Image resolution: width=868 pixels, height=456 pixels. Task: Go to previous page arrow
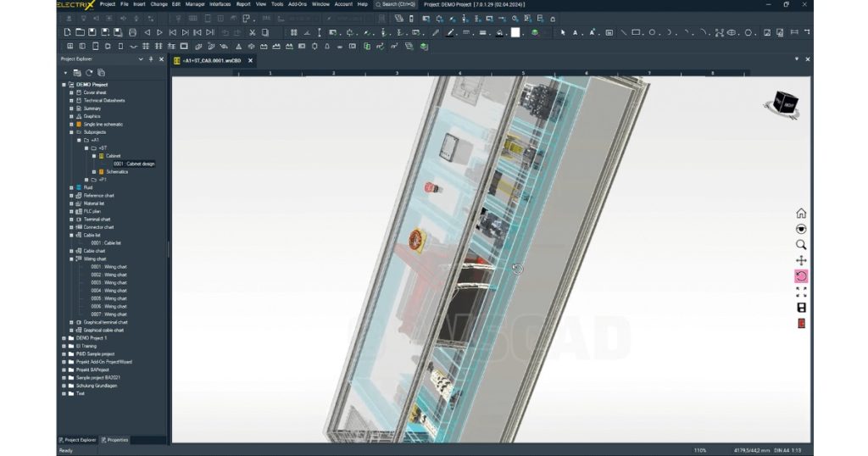point(147,33)
